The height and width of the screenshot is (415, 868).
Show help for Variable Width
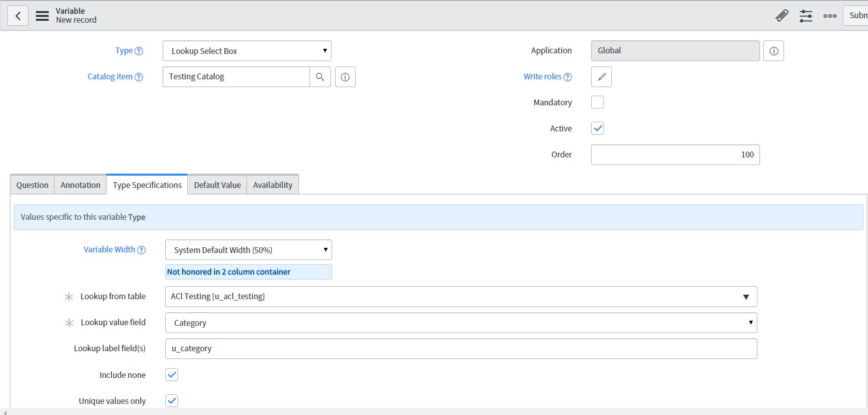(x=142, y=250)
